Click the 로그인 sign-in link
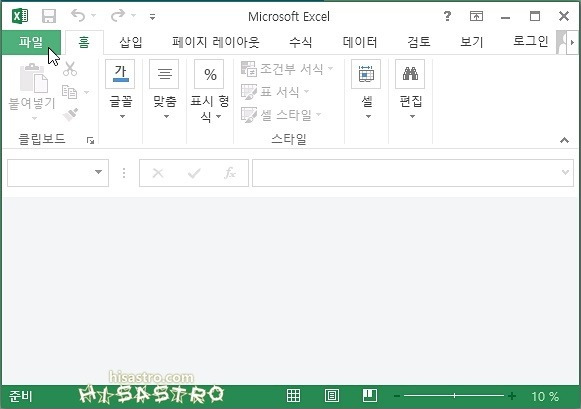Screen dimensions: 581x409 pyautogui.click(x=531, y=41)
